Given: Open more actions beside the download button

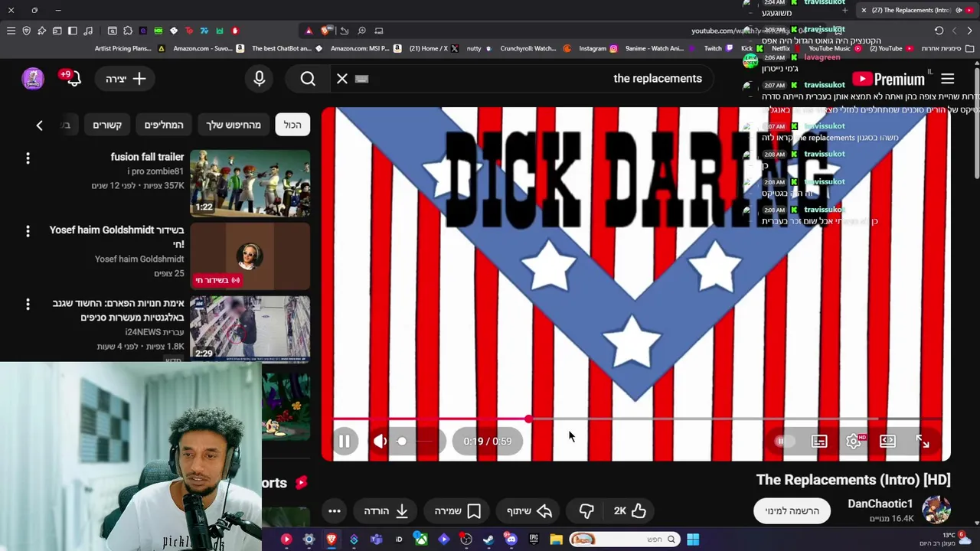Looking at the screenshot, I should coord(335,510).
